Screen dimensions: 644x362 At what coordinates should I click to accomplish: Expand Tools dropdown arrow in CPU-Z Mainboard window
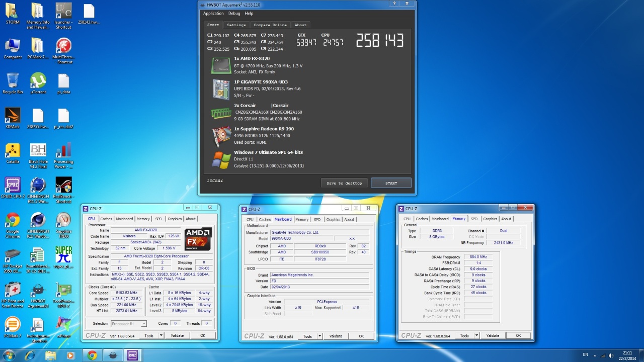(x=319, y=336)
